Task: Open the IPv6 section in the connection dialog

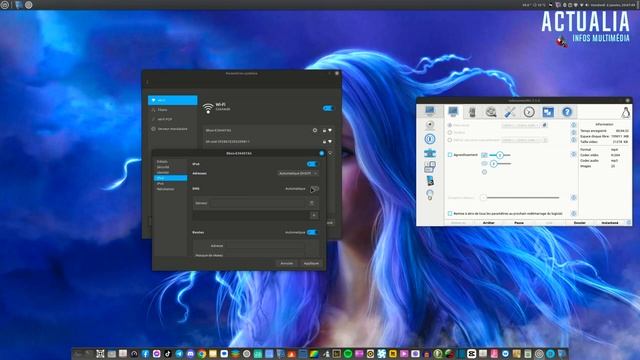Action: click(171, 184)
